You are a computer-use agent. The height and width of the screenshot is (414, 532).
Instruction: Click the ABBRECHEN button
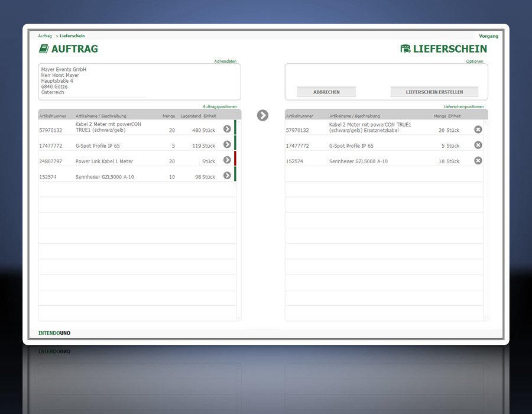click(x=326, y=92)
